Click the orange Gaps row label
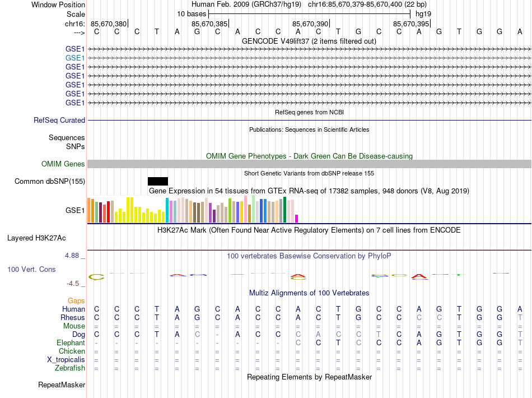This screenshot has height=398, width=532. 76,301
